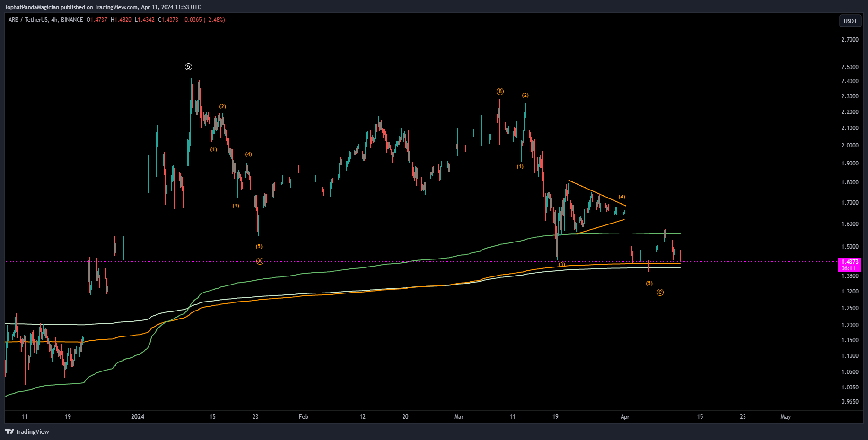This screenshot has width=868, height=440.
Task: Click the open value O1.4737
Action: click(97, 20)
